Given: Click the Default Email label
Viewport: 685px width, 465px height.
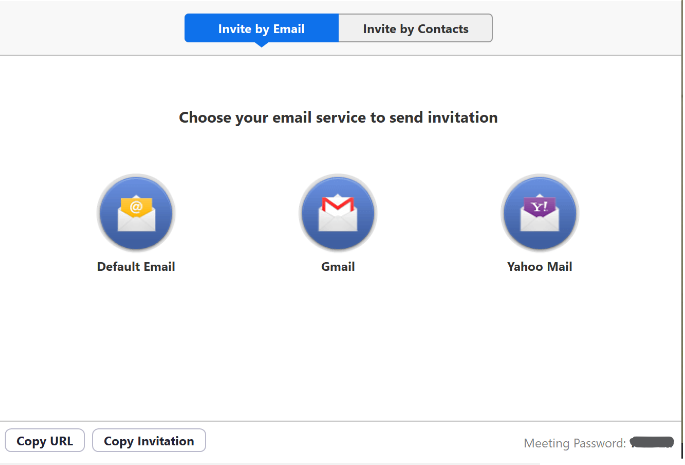Looking at the screenshot, I should point(136,267).
